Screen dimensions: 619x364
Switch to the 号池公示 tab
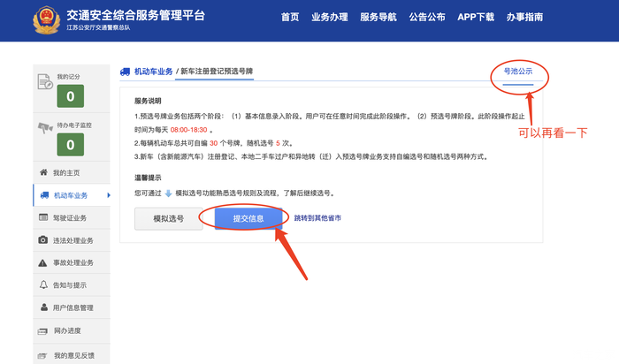point(518,71)
